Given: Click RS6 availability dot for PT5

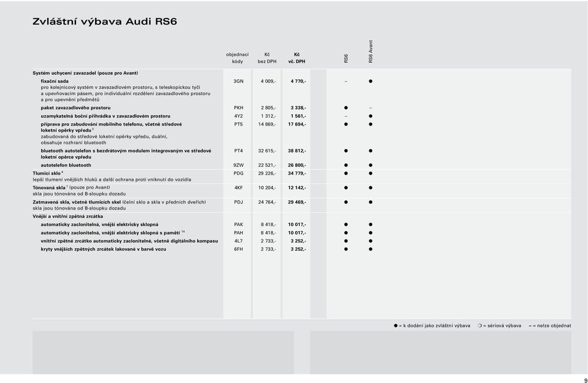Looking at the screenshot, I should coord(345,124).
